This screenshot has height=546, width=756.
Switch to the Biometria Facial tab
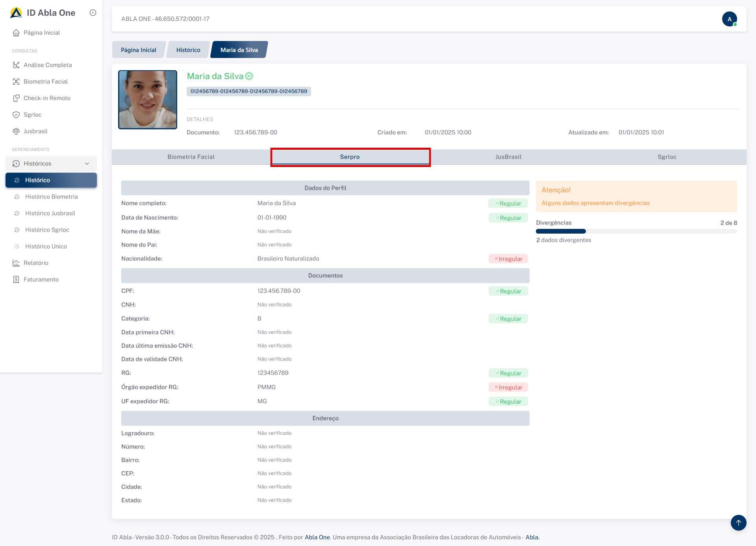(191, 157)
